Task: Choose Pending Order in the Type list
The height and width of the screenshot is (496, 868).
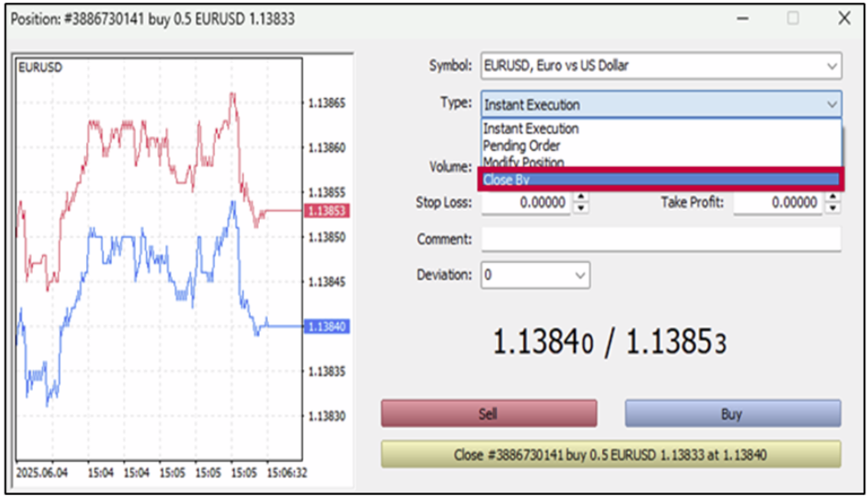Action: 521,146
